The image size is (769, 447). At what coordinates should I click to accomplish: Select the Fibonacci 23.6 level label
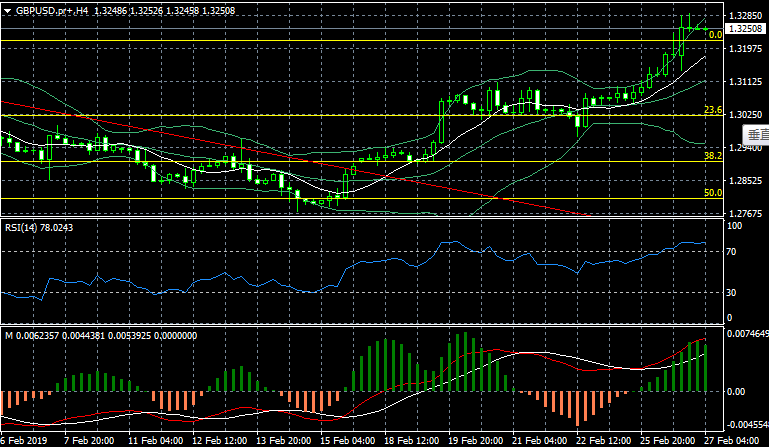(x=713, y=110)
